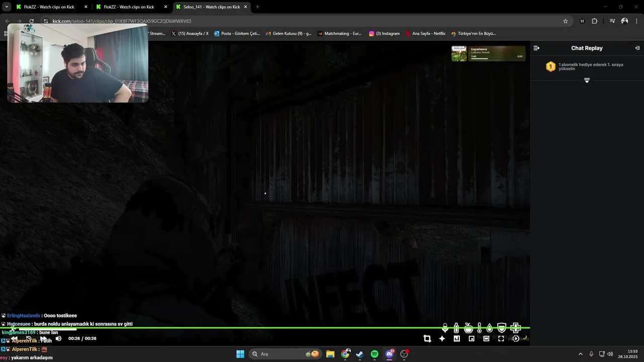Open the Matchmaking bookmark
This screenshot has width=644, height=362.
click(340, 34)
